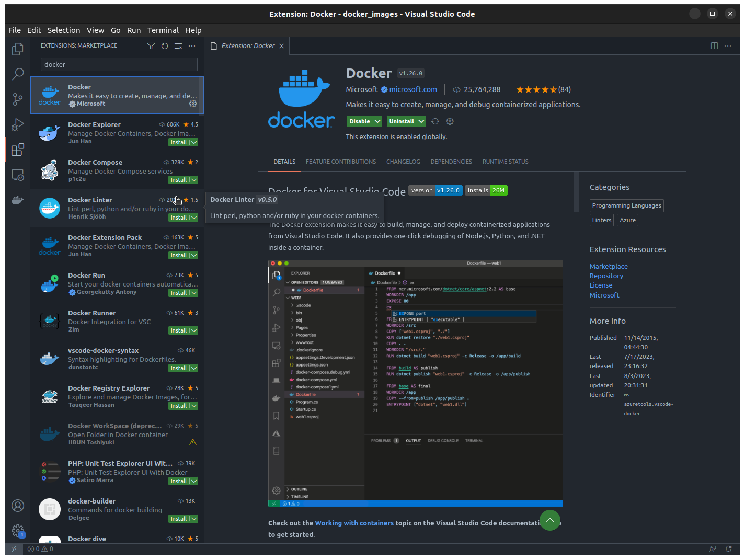Split the editor using the split icon
The image size is (745, 560).
point(714,45)
